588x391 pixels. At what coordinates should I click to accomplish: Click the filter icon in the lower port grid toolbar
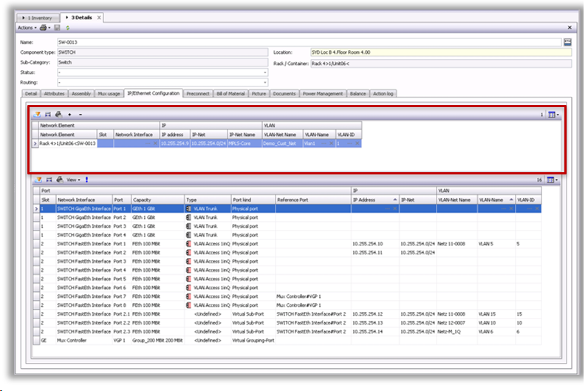(x=38, y=180)
